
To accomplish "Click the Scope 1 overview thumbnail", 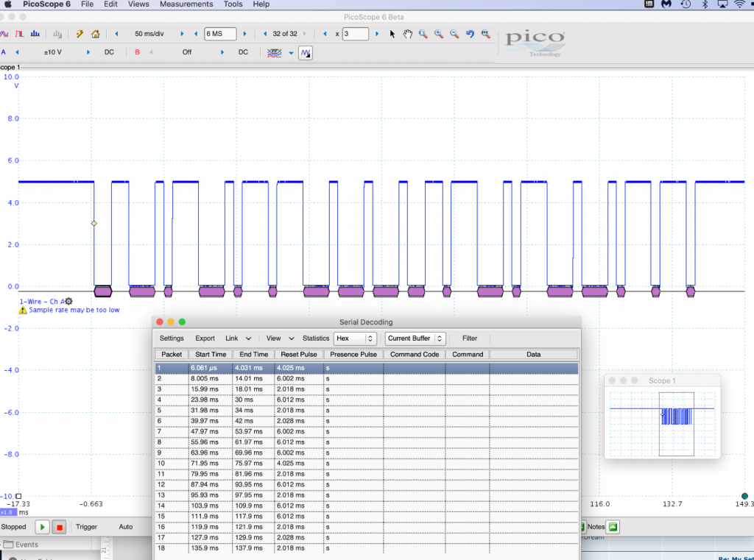I will click(663, 423).
